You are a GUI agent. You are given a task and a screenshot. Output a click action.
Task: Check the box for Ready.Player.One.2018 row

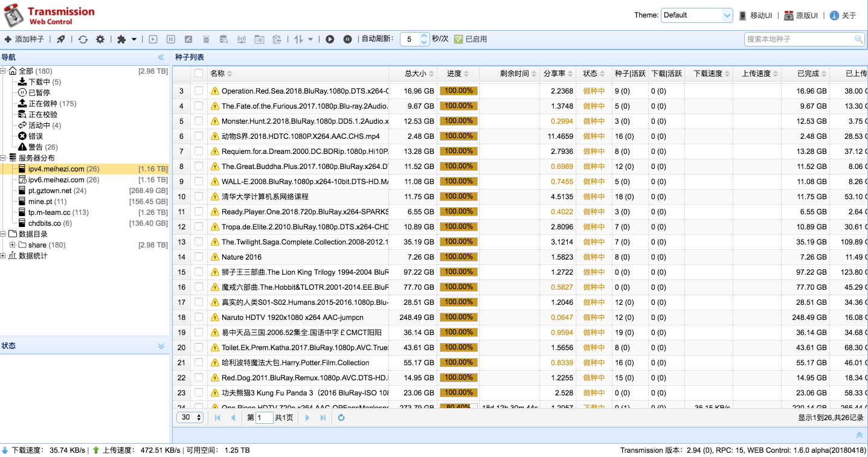[199, 211]
